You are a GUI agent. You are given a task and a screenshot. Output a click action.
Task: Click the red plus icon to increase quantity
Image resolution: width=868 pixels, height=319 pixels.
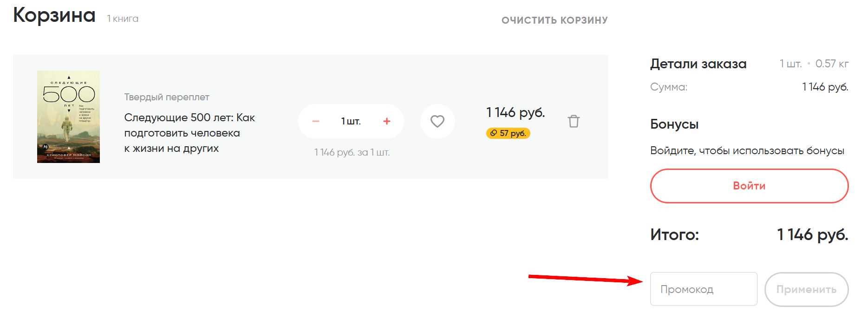tap(386, 121)
